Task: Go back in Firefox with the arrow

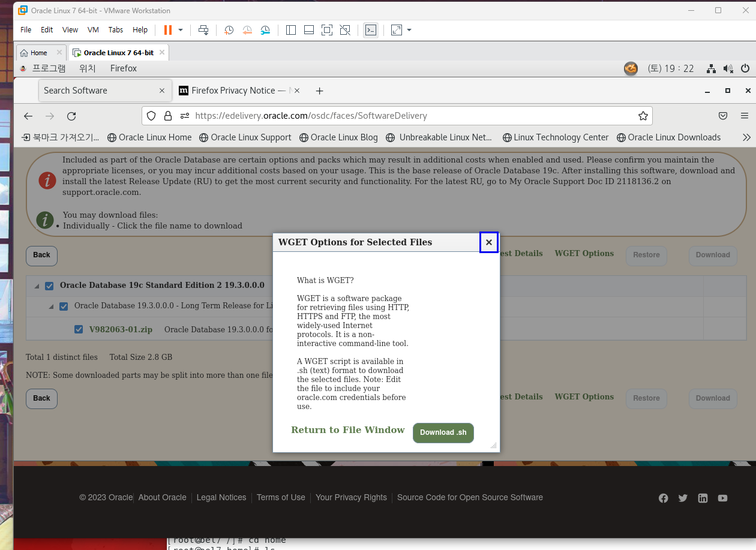Action: [28, 116]
